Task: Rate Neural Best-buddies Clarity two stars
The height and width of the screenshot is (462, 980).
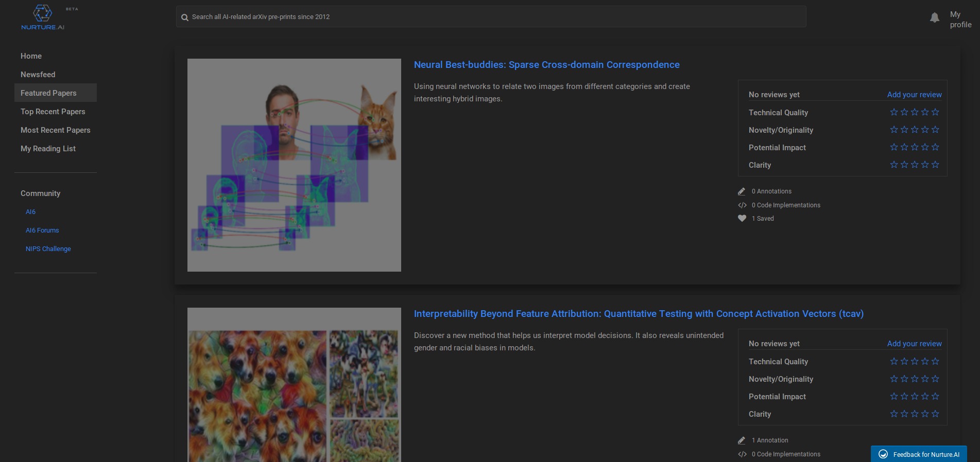Action: (x=904, y=165)
